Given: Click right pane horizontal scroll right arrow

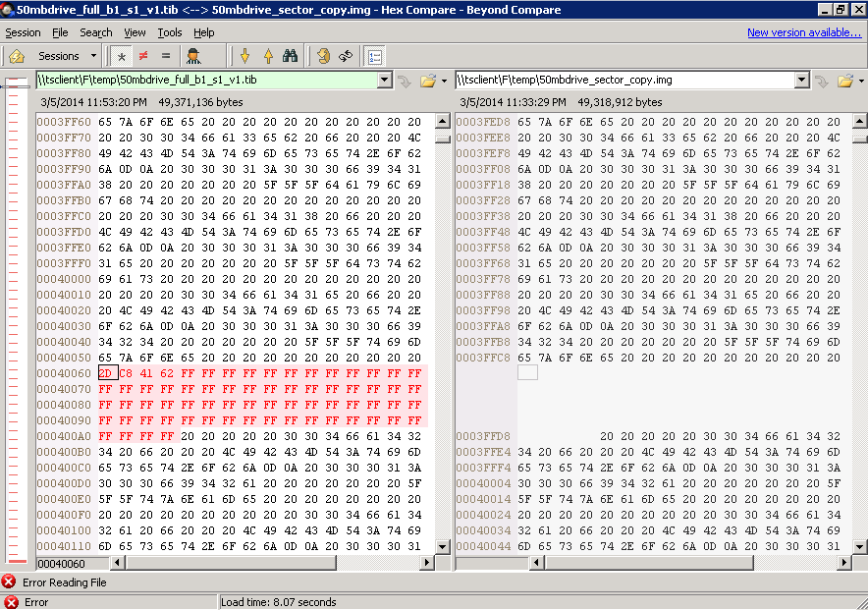Looking at the screenshot, I should [844, 563].
